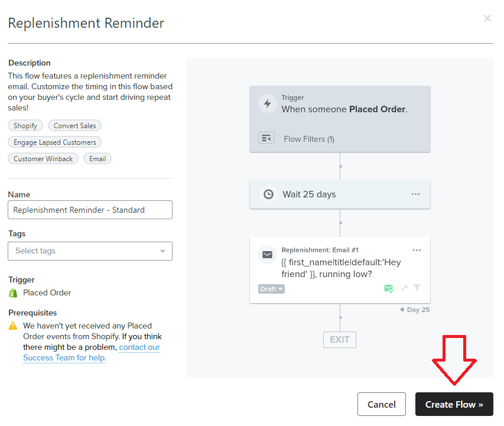Click the clock icon on Wait step

click(x=268, y=194)
